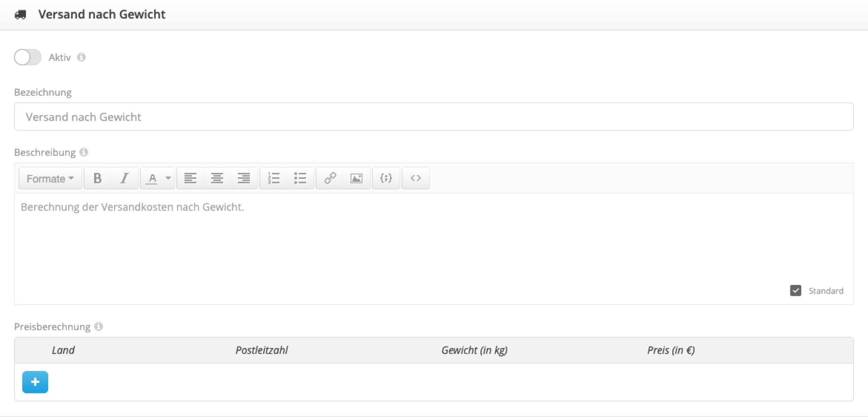Screen dimensions: 868x417
Task: Insert a numbered list
Action: click(x=273, y=179)
